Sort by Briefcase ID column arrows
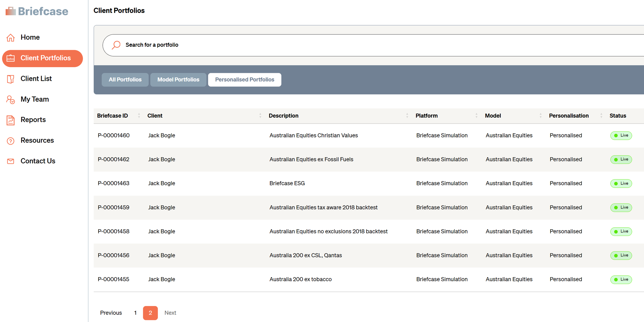This screenshot has width=644, height=322. point(139,116)
